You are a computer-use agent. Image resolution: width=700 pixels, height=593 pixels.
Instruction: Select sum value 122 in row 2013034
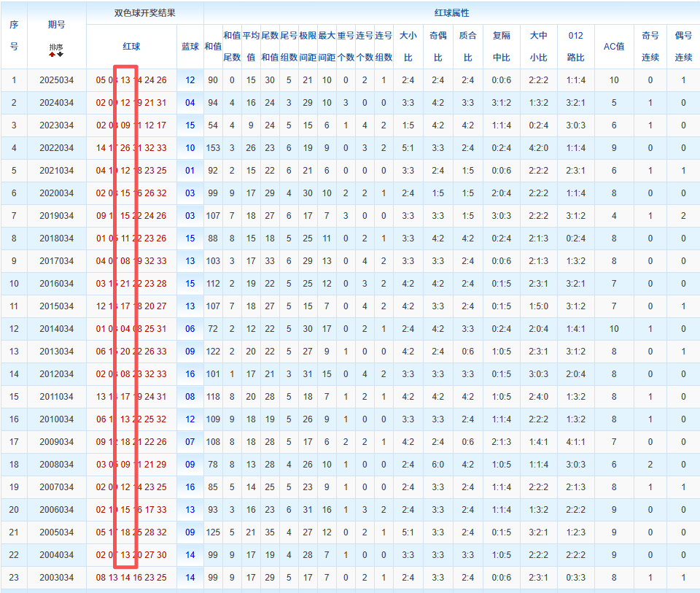(213, 352)
